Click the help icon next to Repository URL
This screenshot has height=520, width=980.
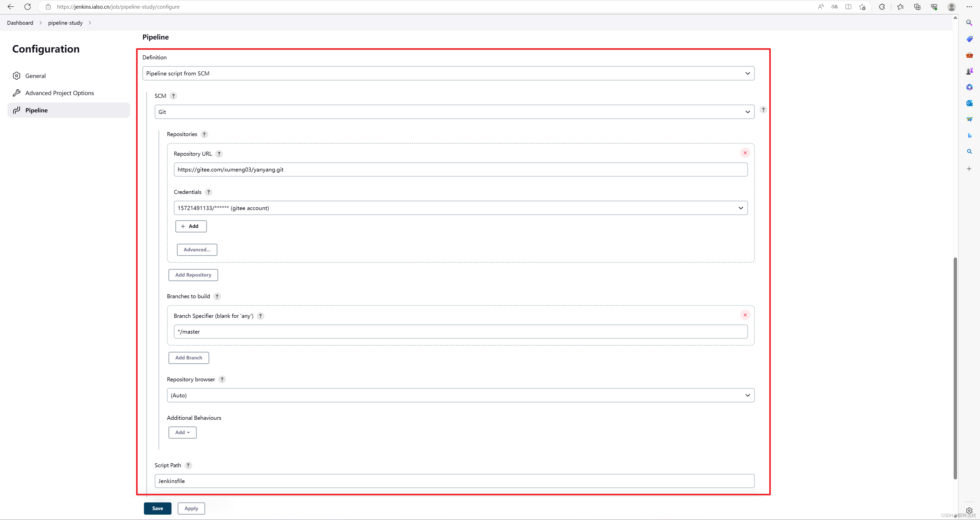219,153
